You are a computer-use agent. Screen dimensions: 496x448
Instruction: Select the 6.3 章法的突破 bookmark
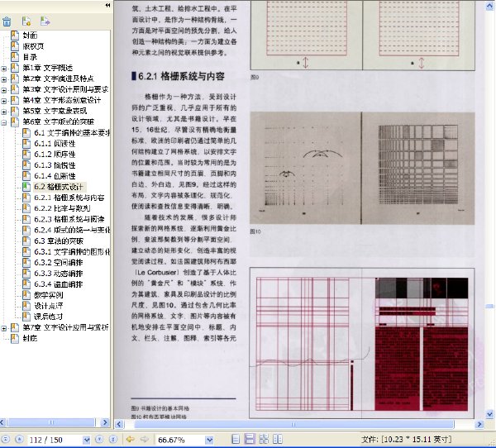(x=59, y=241)
